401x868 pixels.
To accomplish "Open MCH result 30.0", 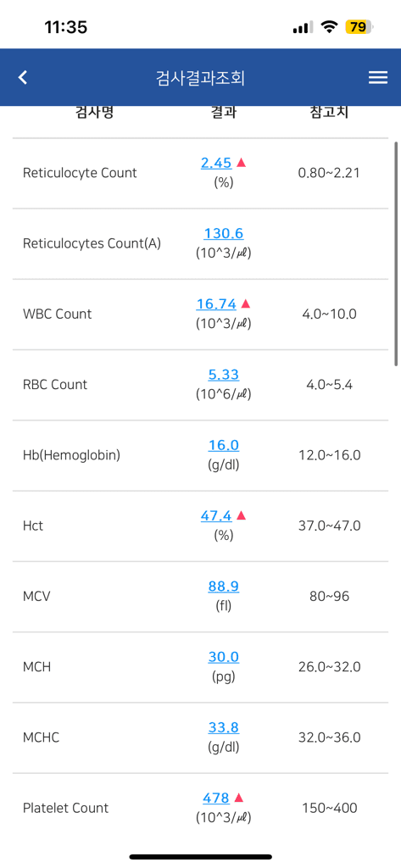I will [223, 657].
